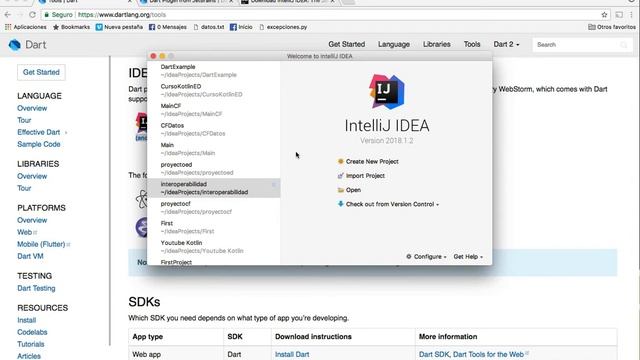
Task: Follow the Install Dart link
Action: coord(292,354)
